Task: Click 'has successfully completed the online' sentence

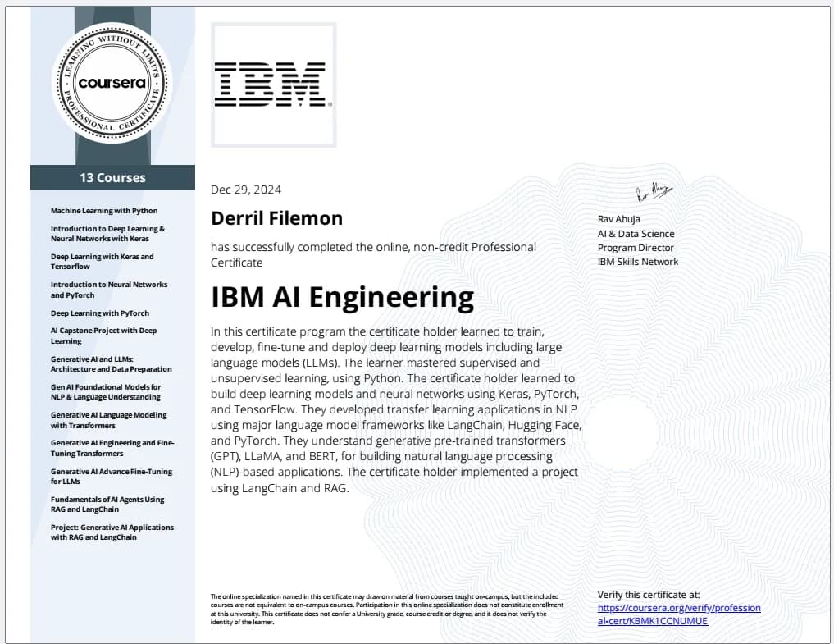Action: click(x=373, y=254)
